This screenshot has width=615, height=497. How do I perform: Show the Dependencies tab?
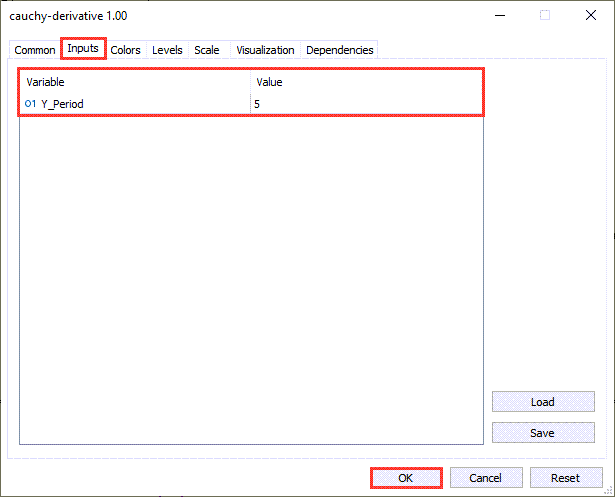pyautogui.click(x=339, y=50)
